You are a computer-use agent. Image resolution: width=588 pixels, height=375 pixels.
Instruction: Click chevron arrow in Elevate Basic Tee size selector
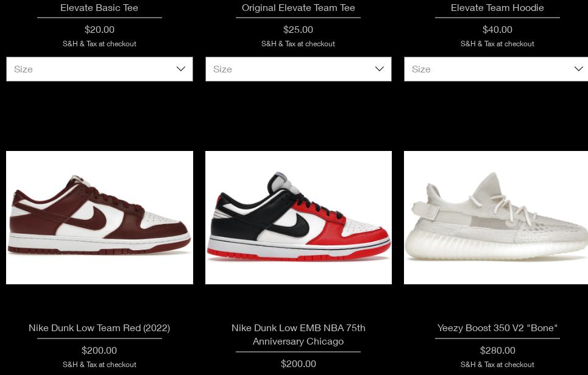[181, 69]
